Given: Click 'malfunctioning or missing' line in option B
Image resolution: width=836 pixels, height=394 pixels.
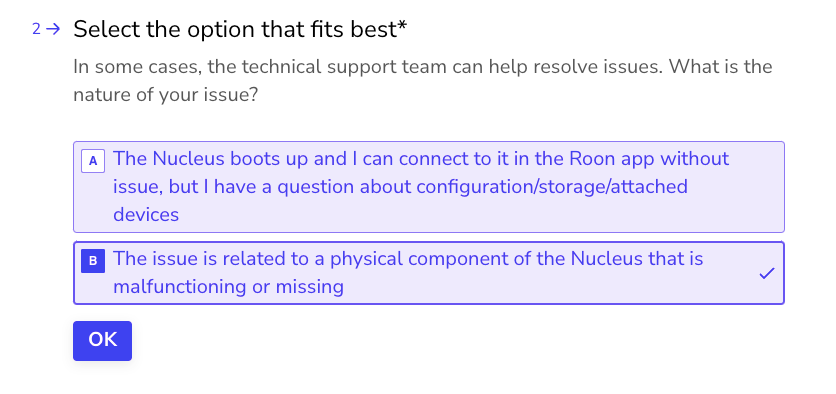Looking at the screenshot, I should (228, 287).
